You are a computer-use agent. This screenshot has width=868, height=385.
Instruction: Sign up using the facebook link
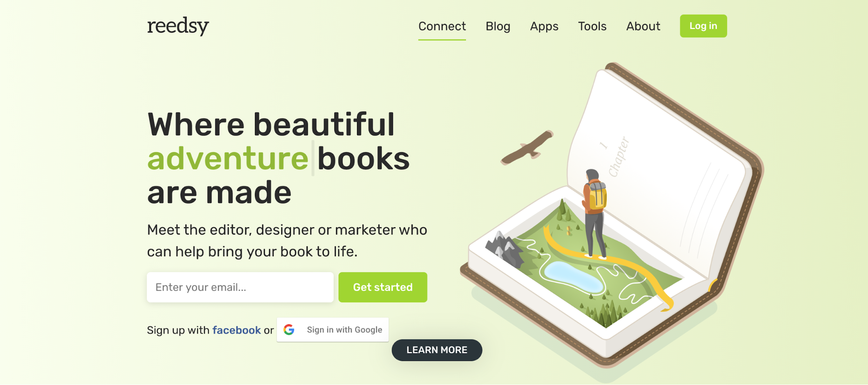click(237, 330)
